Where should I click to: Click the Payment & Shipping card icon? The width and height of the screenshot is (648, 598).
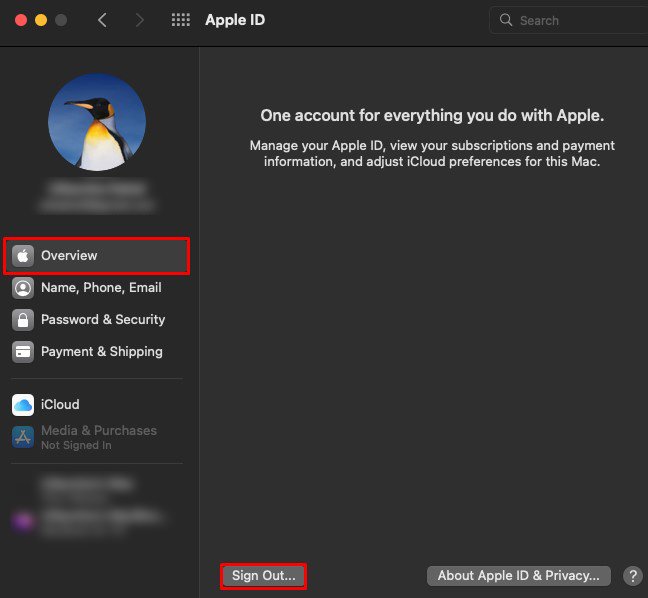(23, 352)
